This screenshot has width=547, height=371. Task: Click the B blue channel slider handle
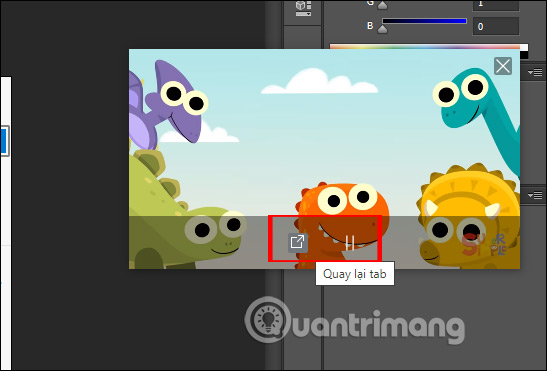click(383, 29)
